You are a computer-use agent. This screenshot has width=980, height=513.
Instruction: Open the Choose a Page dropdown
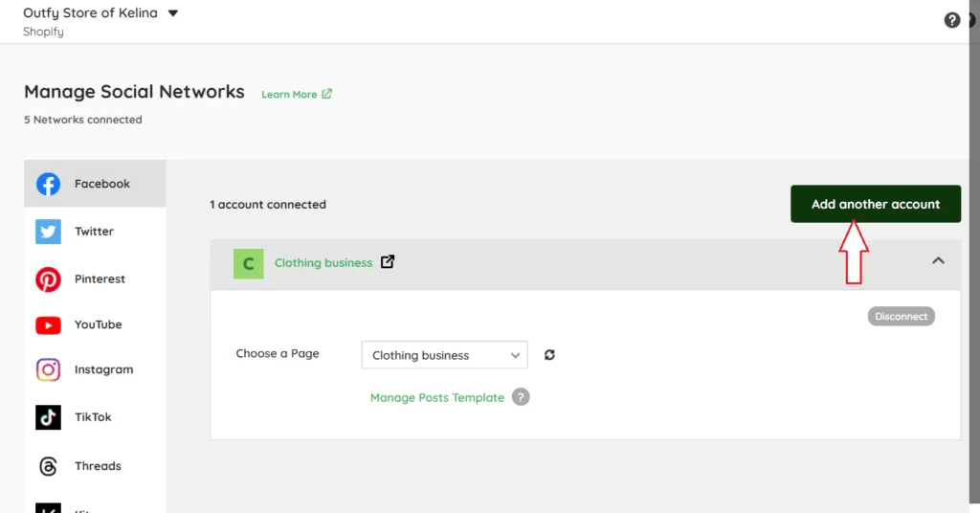(x=444, y=355)
